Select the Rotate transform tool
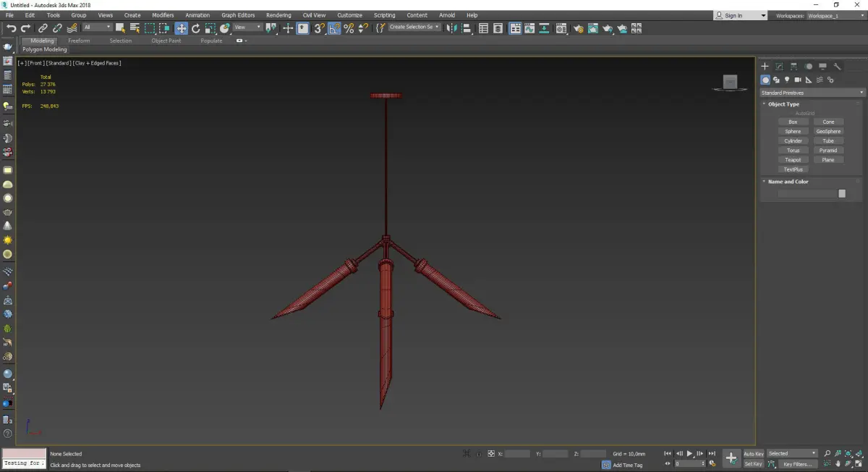 pyautogui.click(x=195, y=28)
